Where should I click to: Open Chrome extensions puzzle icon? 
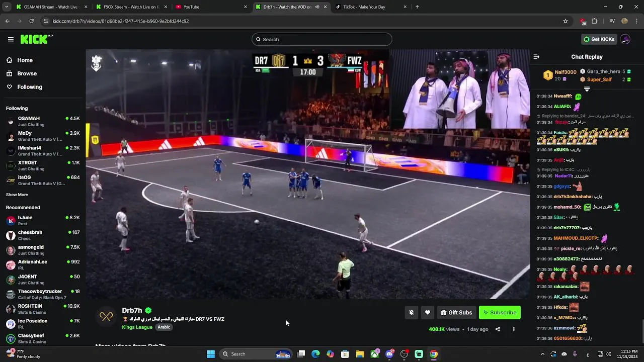595,21
